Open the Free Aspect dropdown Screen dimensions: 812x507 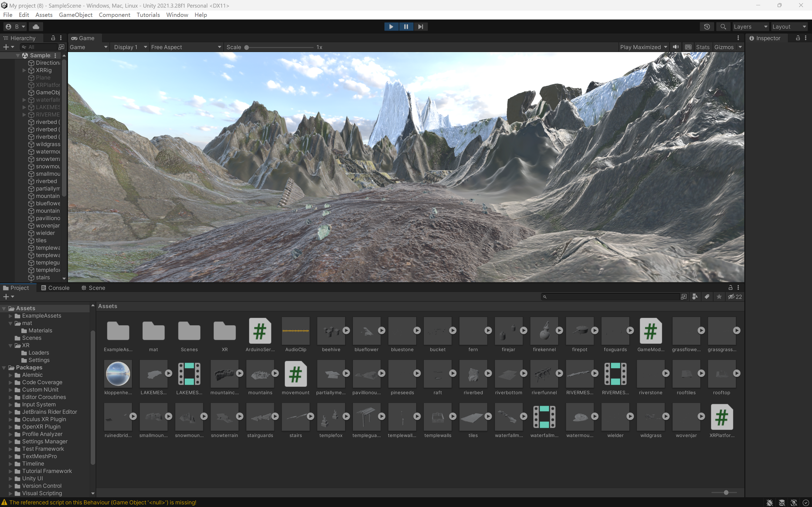(186, 47)
